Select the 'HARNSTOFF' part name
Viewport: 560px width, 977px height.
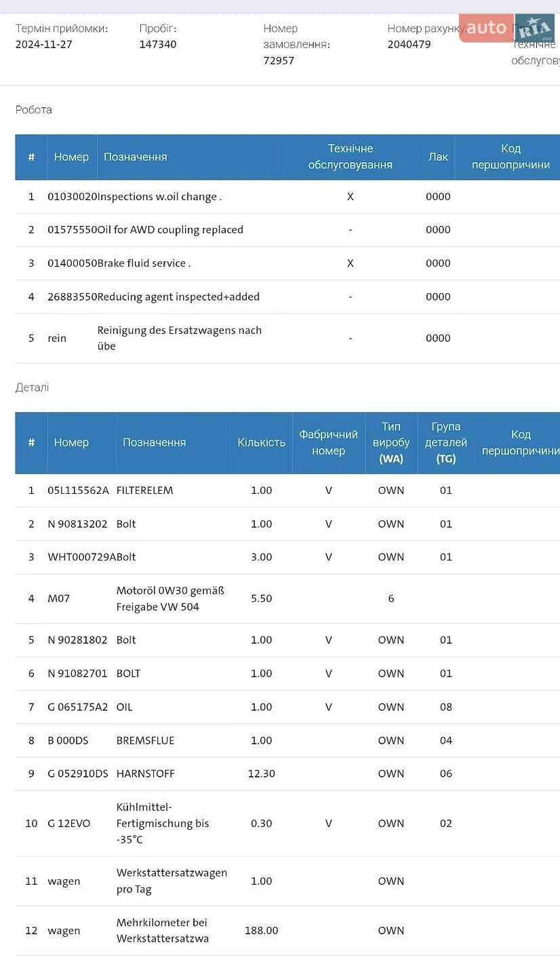point(146,773)
